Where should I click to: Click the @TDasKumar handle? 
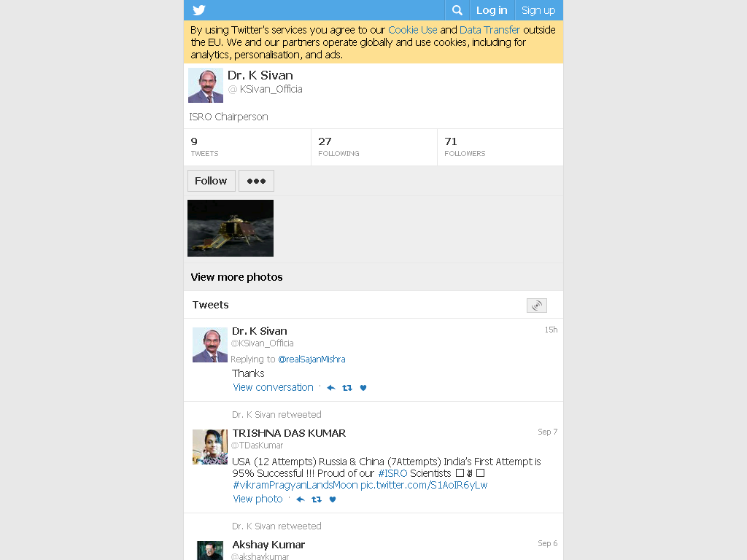(258, 446)
